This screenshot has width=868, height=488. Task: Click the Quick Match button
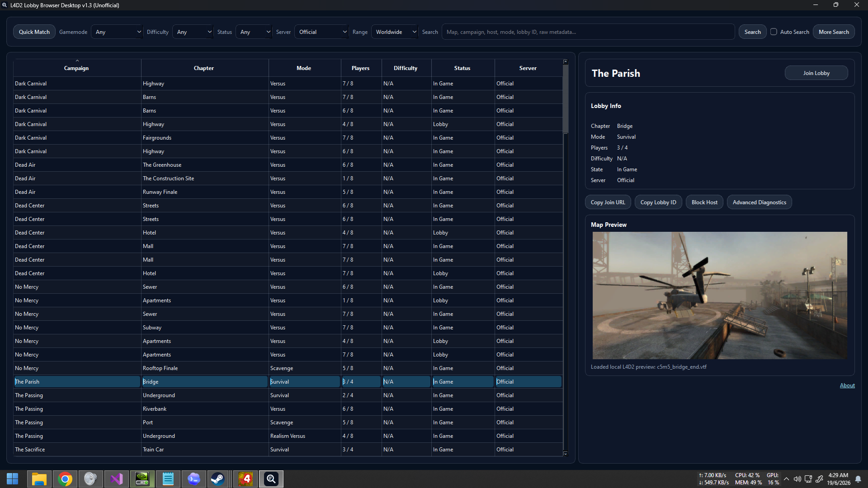click(34, 32)
